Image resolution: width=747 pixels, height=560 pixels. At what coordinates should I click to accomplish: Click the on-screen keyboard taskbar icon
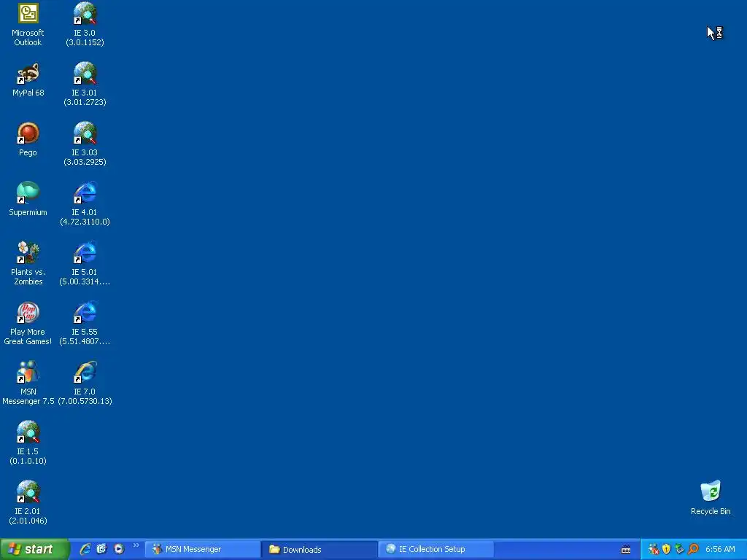[626, 550]
